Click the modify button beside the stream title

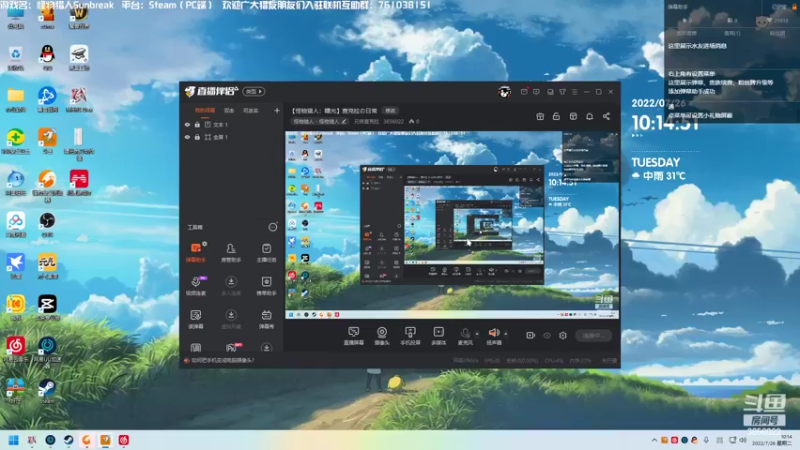point(390,111)
